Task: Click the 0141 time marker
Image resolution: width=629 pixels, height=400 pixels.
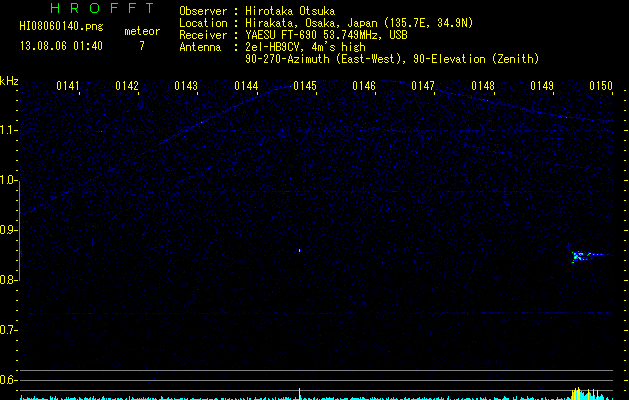Action: tap(68, 86)
